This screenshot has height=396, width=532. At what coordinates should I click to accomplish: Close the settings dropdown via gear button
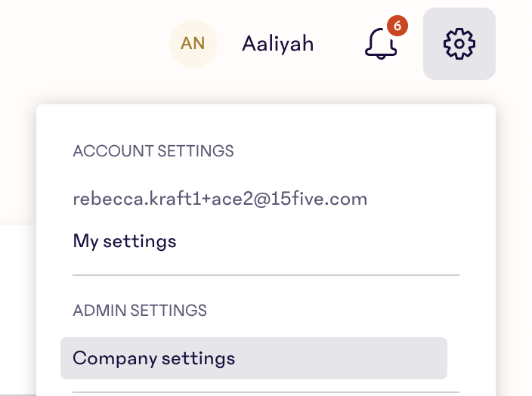point(459,44)
